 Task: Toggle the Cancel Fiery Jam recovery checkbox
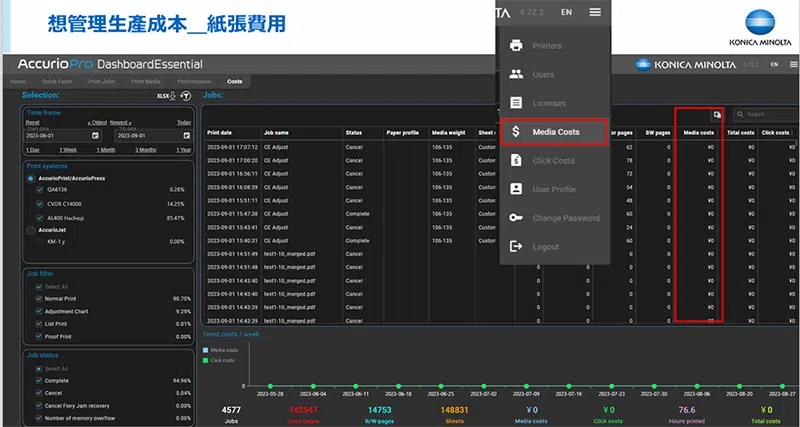click(39, 406)
